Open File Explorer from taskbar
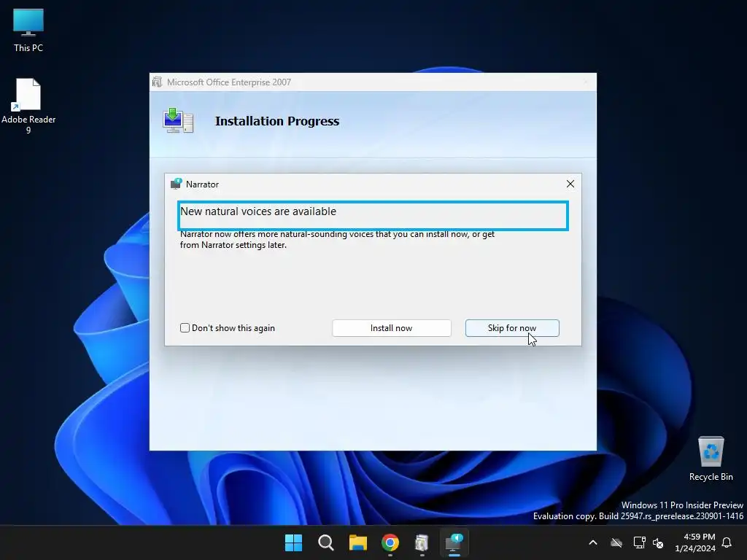747x560 pixels. pyautogui.click(x=357, y=542)
